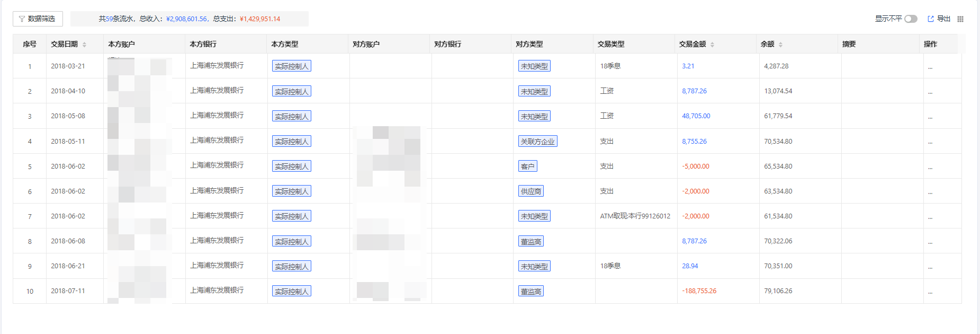Sort by 交易日期 column arrows
The width and height of the screenshot is (980, 334).
84,45
